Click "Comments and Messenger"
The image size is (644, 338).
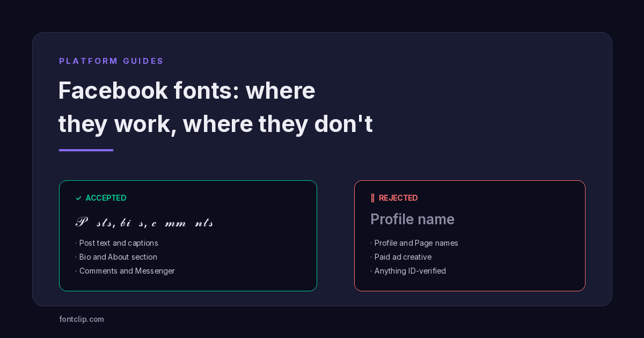(x=127, y=271)
